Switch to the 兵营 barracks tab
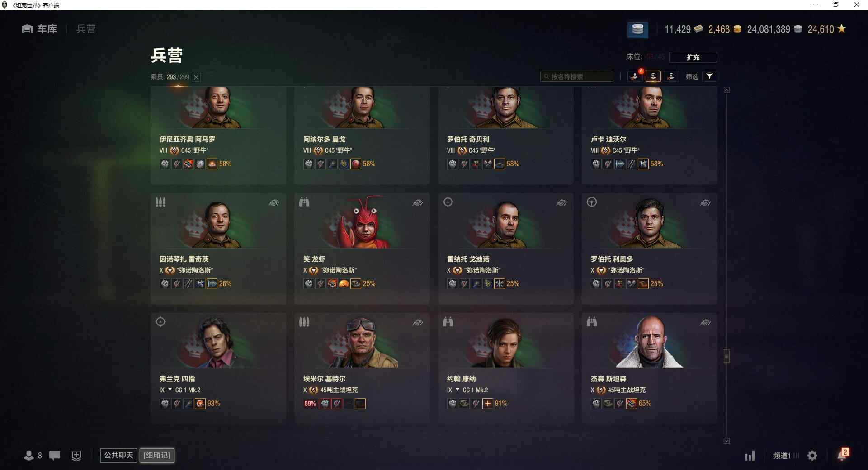The image size is (868, 470). pos(86,29)
